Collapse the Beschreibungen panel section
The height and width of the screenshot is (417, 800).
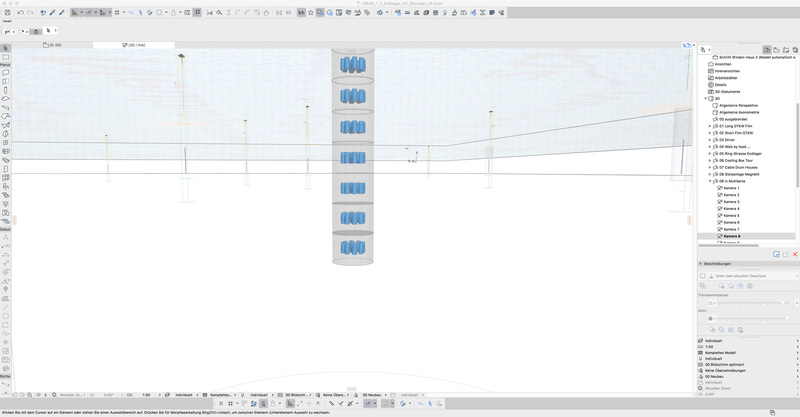[700, 264]
